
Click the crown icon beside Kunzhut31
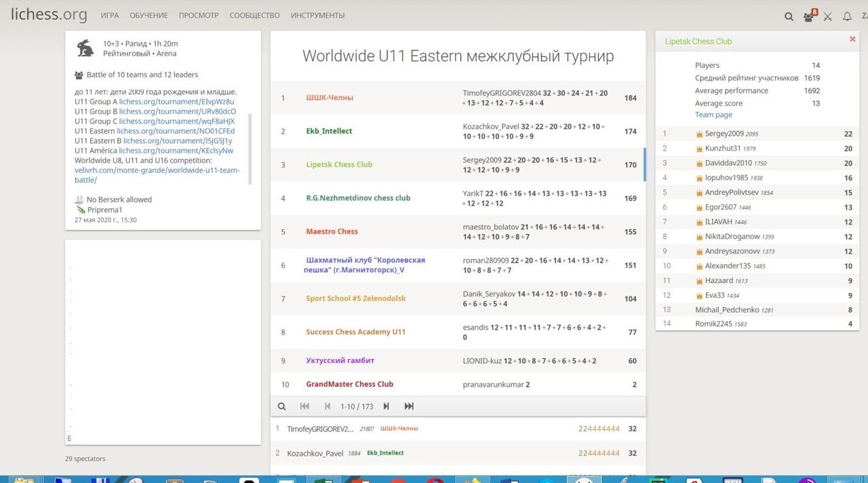coord(700,149)
